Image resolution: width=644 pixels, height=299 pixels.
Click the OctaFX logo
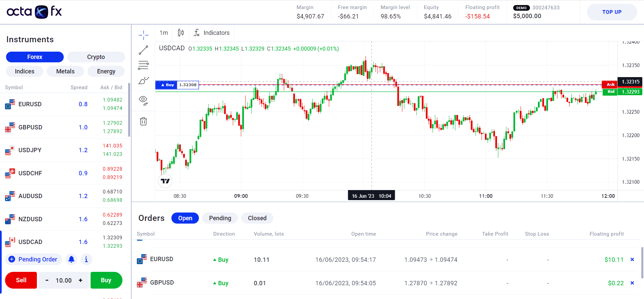(34, 12)
